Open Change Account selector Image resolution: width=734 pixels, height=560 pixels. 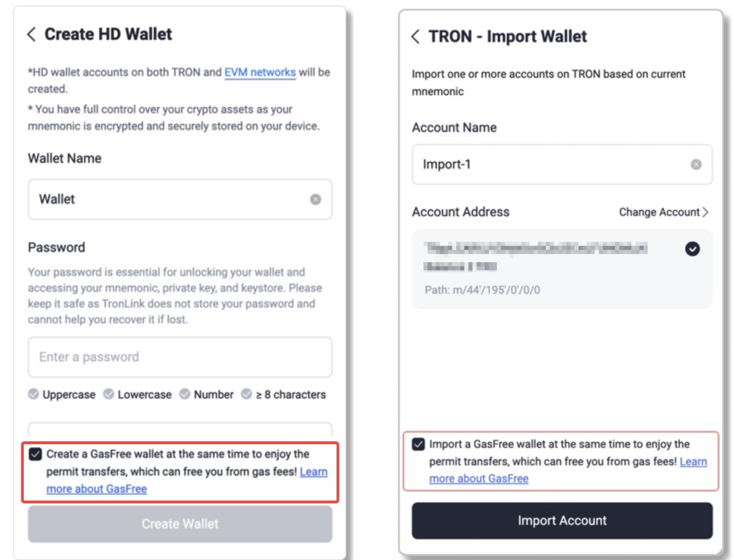(663, 212)
